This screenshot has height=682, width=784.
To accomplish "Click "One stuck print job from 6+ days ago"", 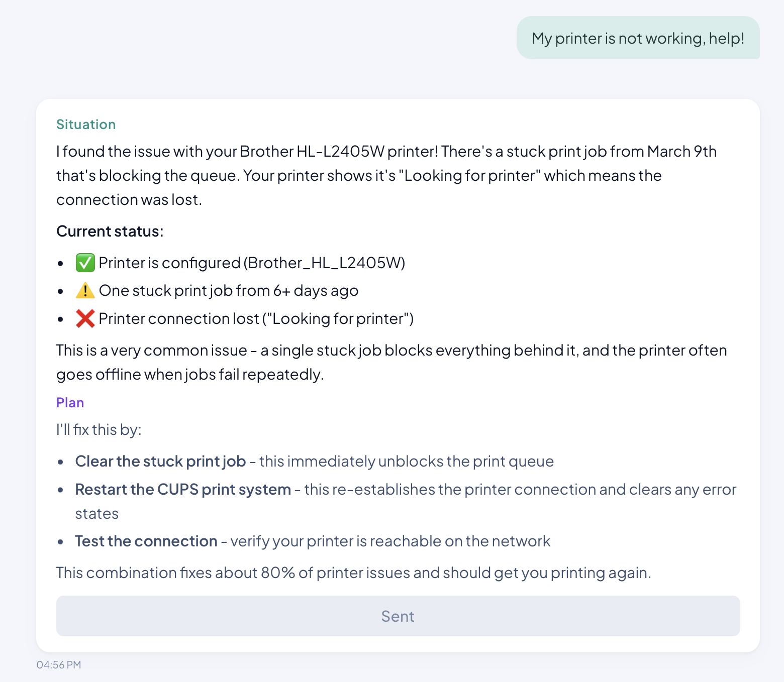I will pyautogui.click(x=229, y=291).
